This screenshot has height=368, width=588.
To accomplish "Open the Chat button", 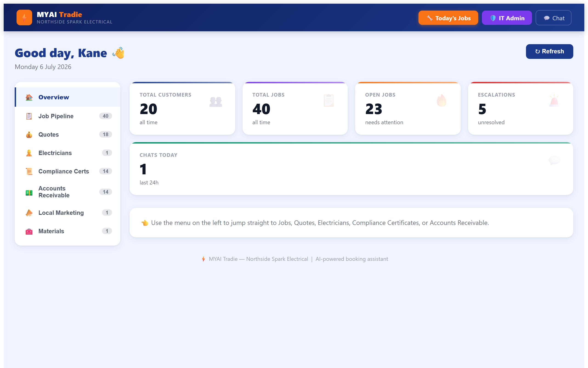I will point(553,18).
